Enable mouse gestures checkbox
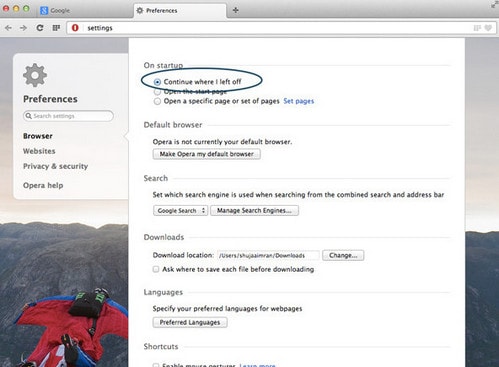 (156, 365)
